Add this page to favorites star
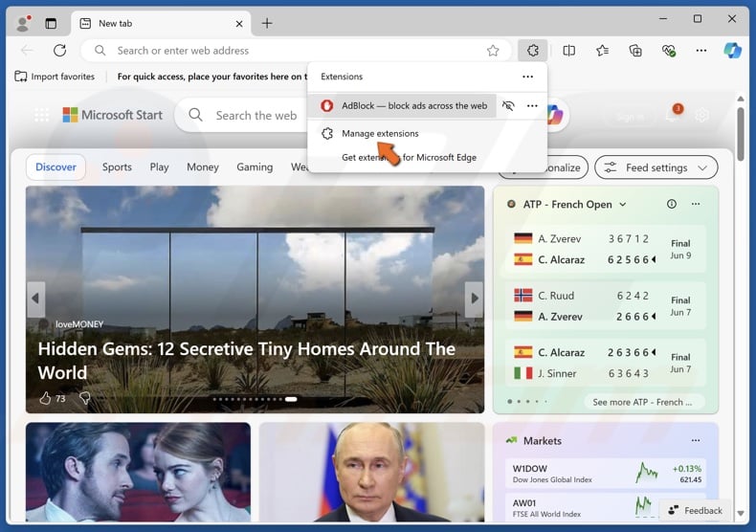 coord(493,51)
